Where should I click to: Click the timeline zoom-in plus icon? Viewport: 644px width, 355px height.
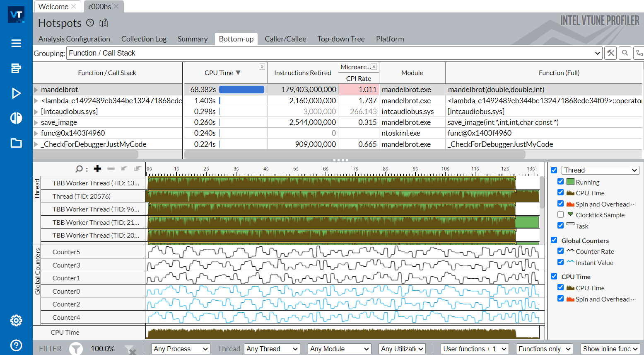click(x=97, y=168)
